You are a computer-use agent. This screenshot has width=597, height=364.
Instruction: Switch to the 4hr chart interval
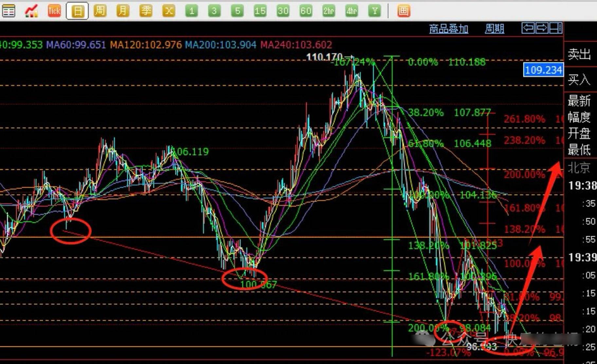[x=352, y=11]
